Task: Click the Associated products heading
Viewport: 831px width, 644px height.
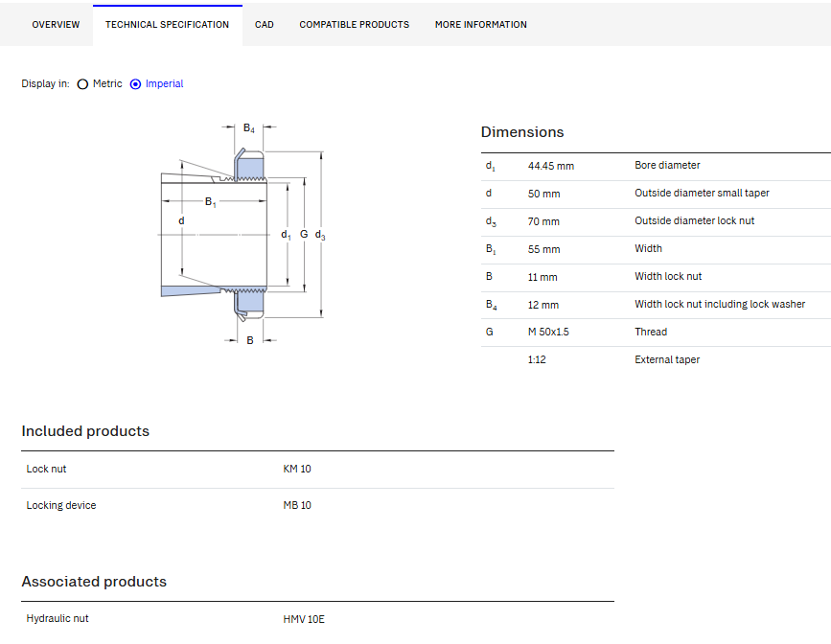Action: pos(94,582)
